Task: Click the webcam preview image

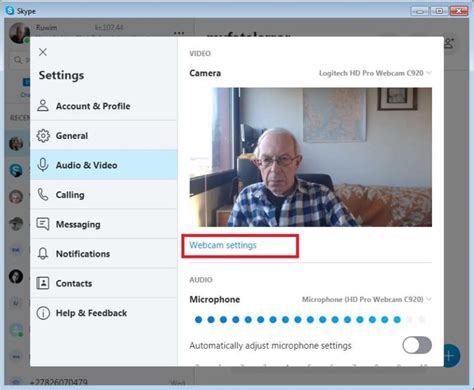Action: click(x=311, y=157)
